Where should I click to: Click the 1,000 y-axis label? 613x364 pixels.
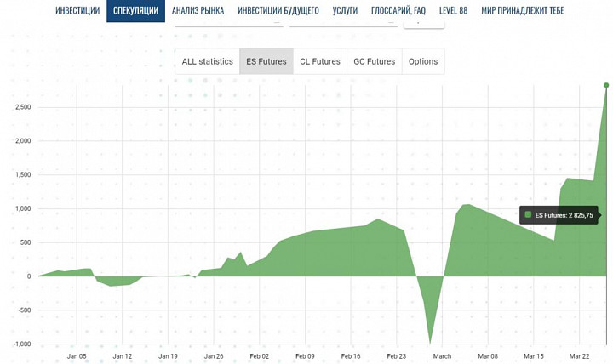23,208
